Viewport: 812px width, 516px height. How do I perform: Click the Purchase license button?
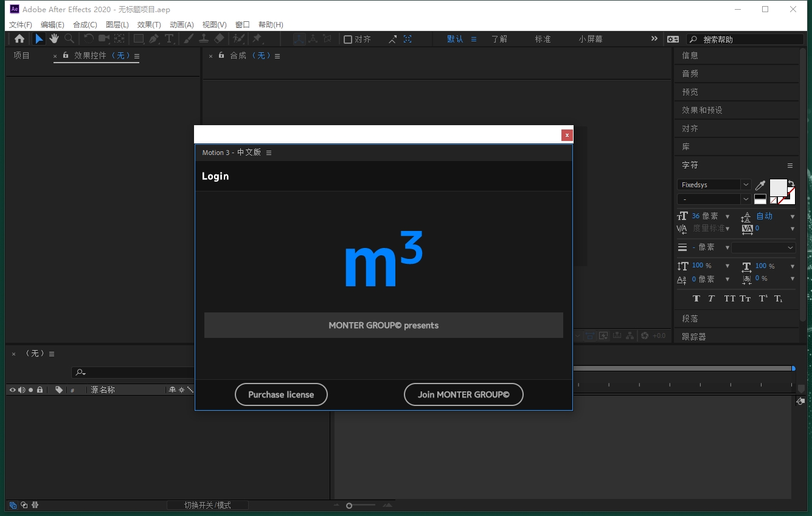(x=281, y=394)
